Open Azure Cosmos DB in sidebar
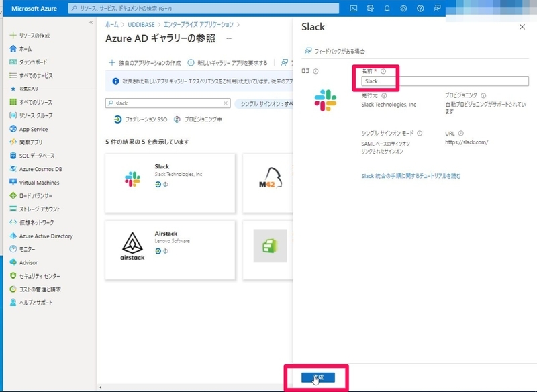537x392 pixels. (x=36, y=169)
